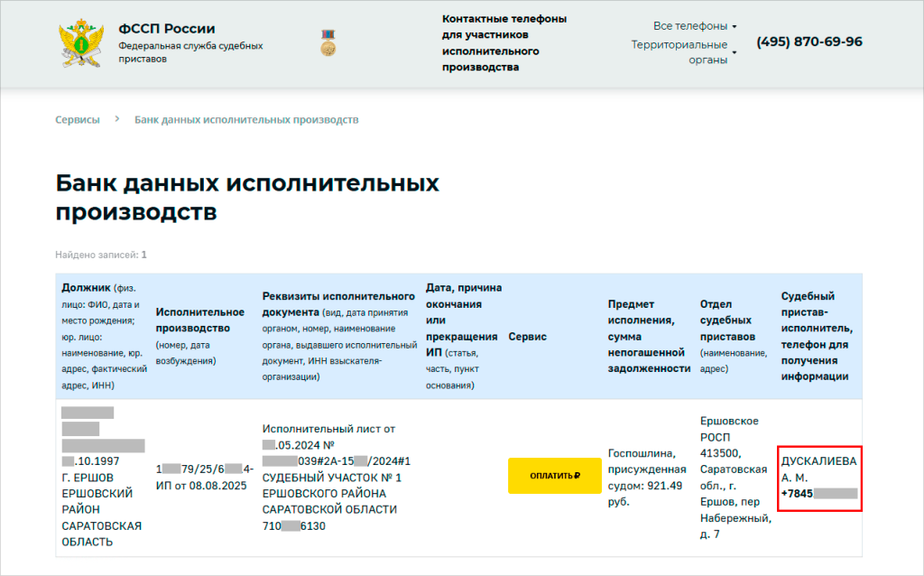Click the ФССП России site title
The width and height of the screenshot is (924, 576).
pos(167,29)
